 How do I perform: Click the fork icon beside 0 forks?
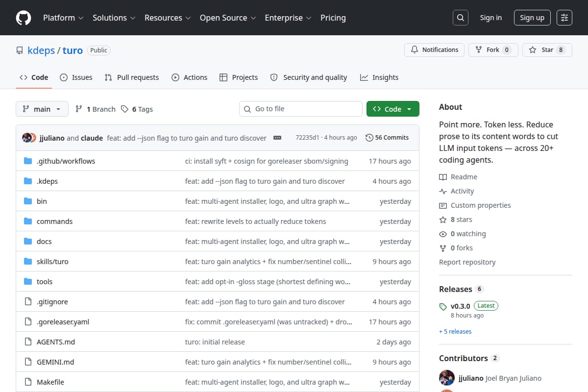tap(443, 248)
